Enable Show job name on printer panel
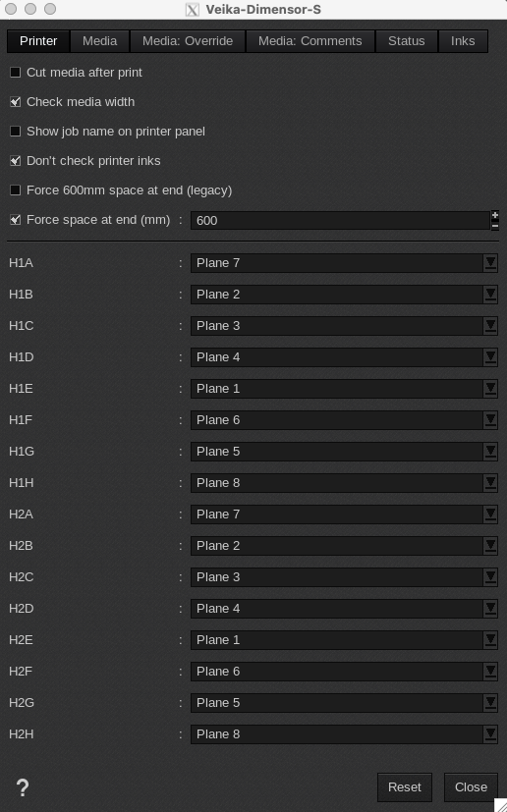Viewport: 507px width, 812px height. tap(16, 132)
